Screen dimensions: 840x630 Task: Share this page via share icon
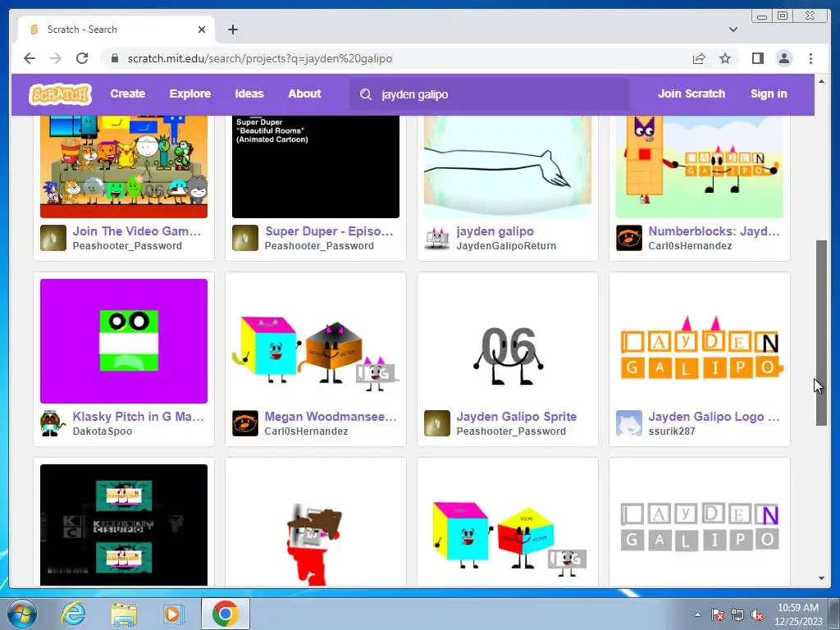click(x=699, y=58)
